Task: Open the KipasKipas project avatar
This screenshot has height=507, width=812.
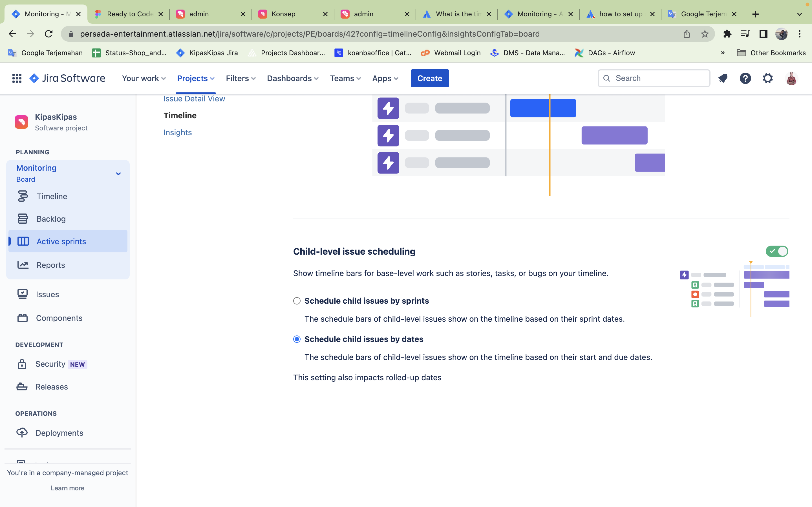Action: point(21,122)
